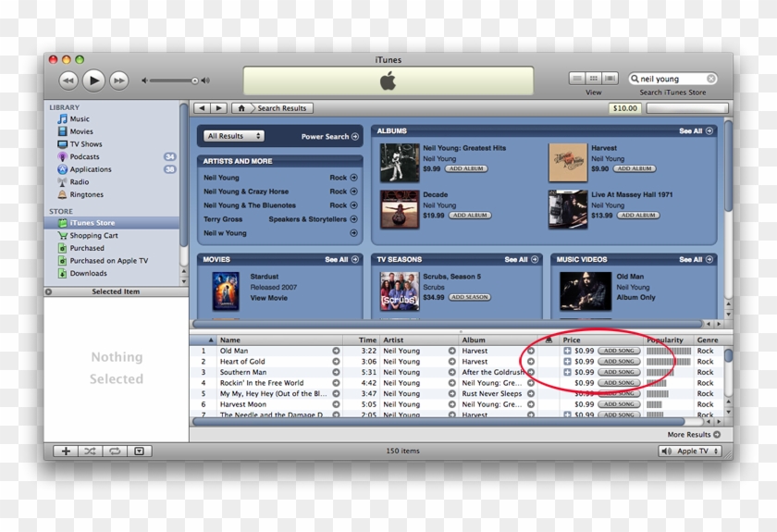
Task: Add Neil Young: Greatest Hits album
Action: (466, 168)
